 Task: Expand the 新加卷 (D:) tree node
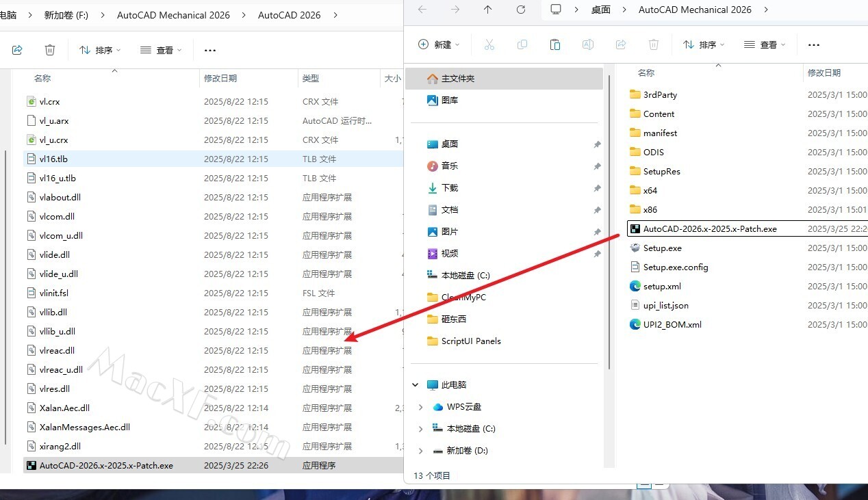tap(420, 451)
